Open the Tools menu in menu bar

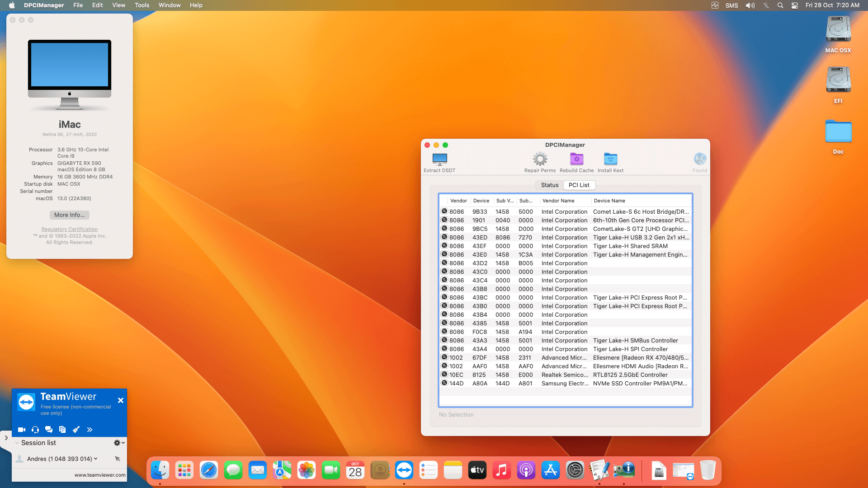click(142, 5)
